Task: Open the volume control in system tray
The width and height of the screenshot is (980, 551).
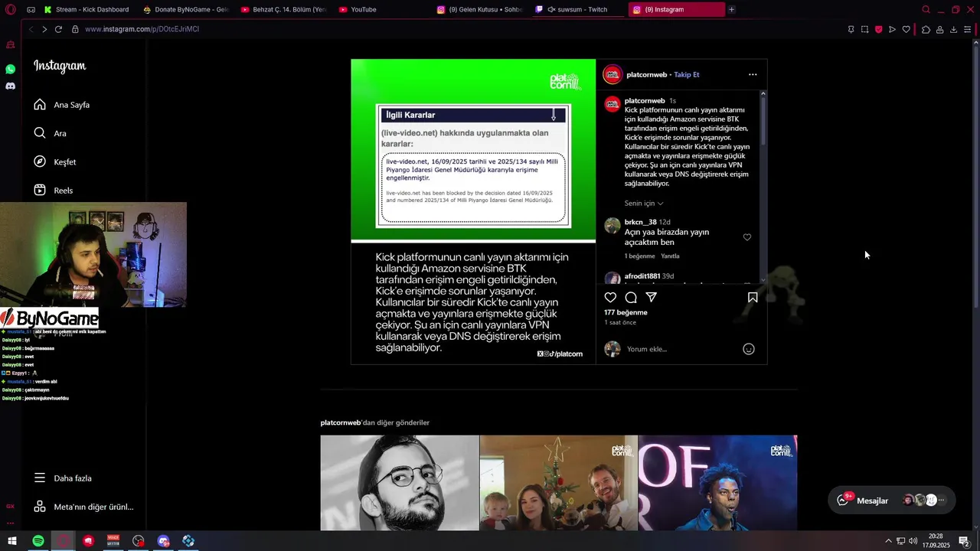Action: (913, 541)
